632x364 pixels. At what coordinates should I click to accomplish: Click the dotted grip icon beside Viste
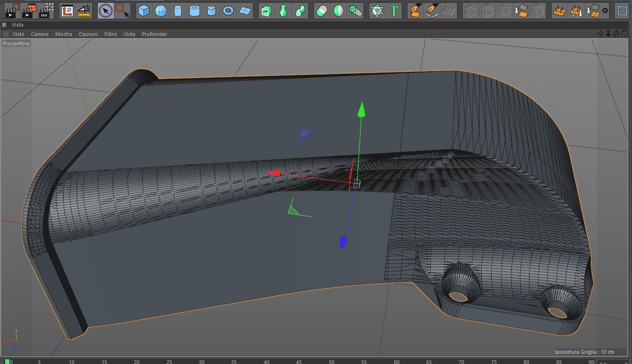pyautogui.click(x=6, y=34)
